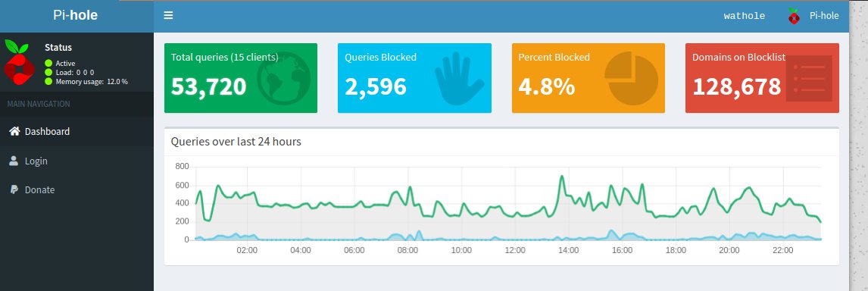Viewport: 868px width, 291px height.
Task: Click the Pi-hole raspberry logo in sidebar
Action: coord(19,62)
